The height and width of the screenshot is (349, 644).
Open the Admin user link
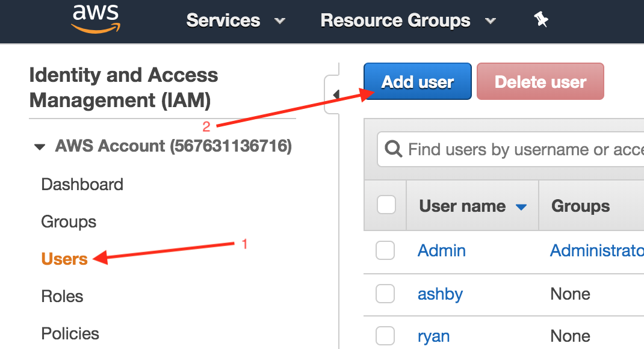pos(442,250)
